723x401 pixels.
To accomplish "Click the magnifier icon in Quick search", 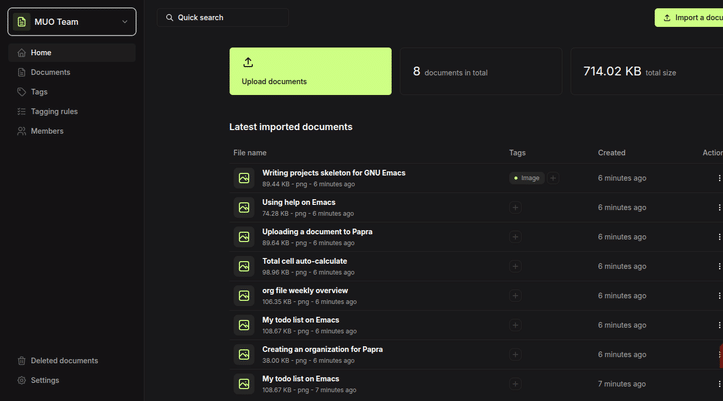I will coord(169,18).
